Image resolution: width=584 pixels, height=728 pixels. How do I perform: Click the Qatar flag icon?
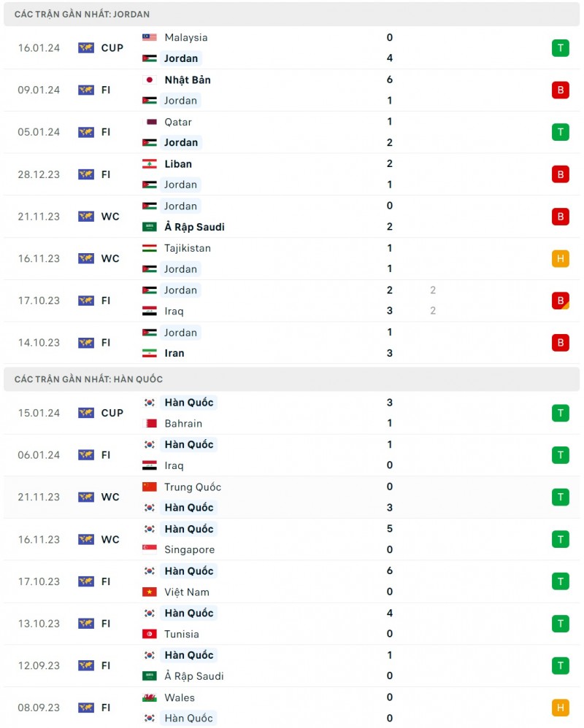(150, 123)
